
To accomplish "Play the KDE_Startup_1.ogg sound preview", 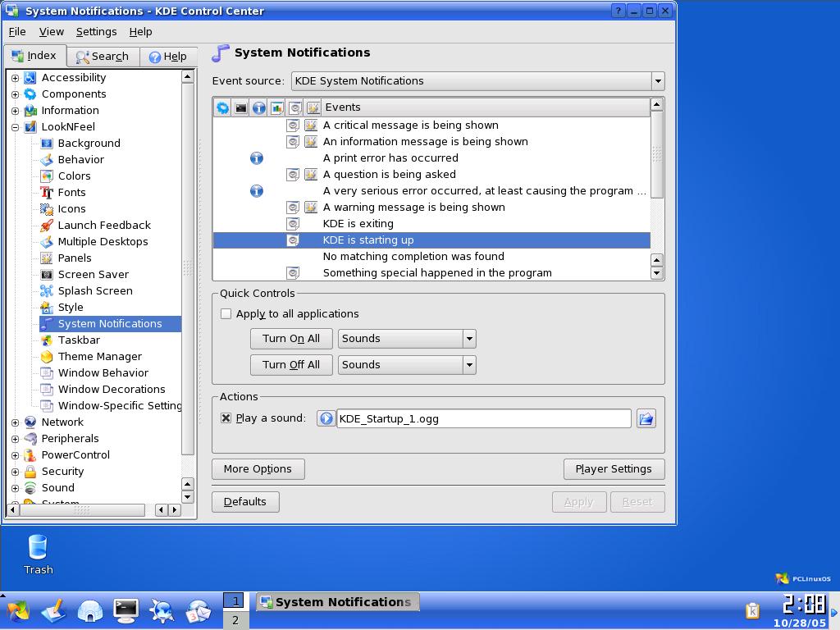I will [326, 418].
